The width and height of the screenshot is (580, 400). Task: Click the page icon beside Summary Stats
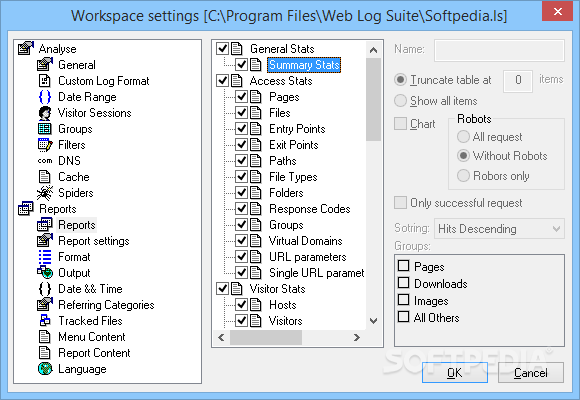pos(256,65)
